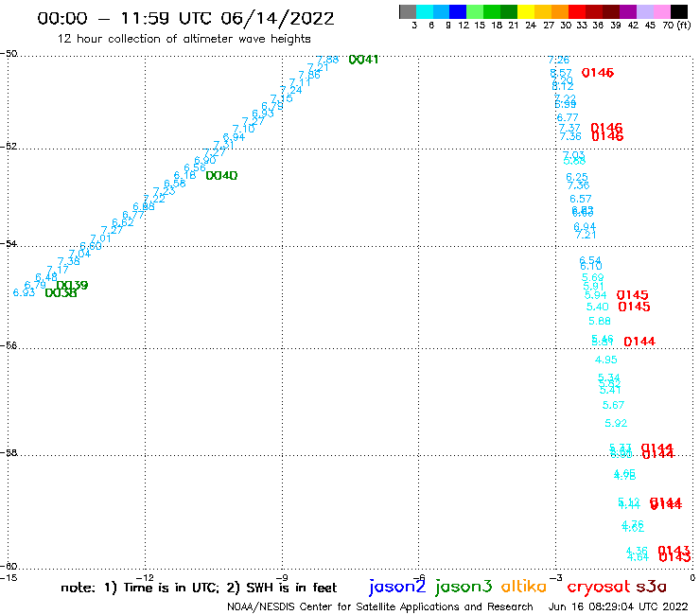
Task: Click the wave height value '8.57'
Action: coord(561,73)
